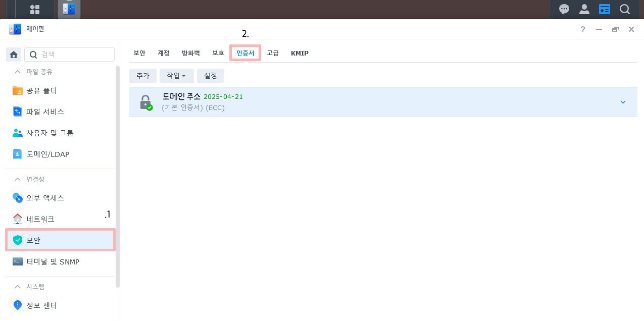
Task: Click the 추가 button
Action: click(x=143, y=76)
